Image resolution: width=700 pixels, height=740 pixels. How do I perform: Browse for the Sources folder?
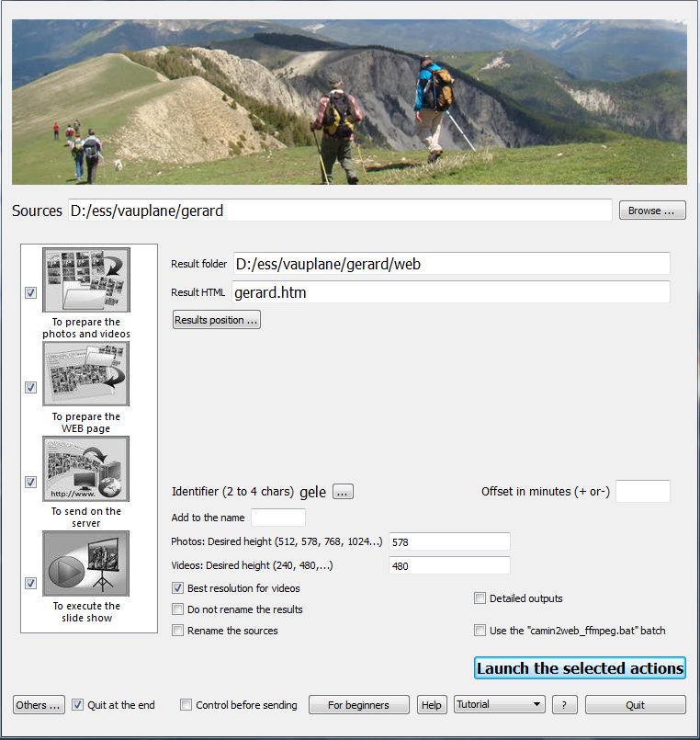pos(652,211)
